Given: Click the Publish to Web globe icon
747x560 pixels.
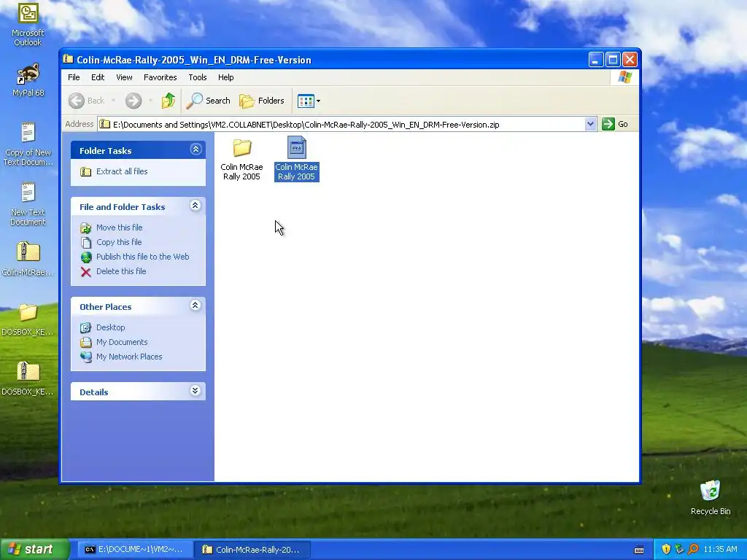Looking at the screenshot, I should tap(86, 257).
